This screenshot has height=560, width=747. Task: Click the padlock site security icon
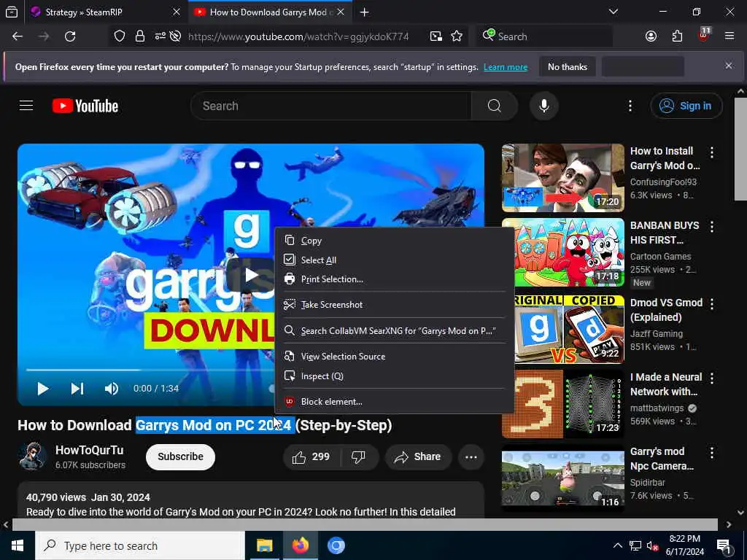pyautogui.click(x=139, y=36)
